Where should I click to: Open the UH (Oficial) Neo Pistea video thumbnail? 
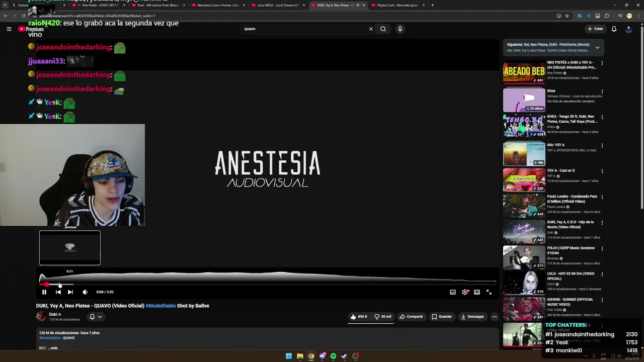point(524,72)
